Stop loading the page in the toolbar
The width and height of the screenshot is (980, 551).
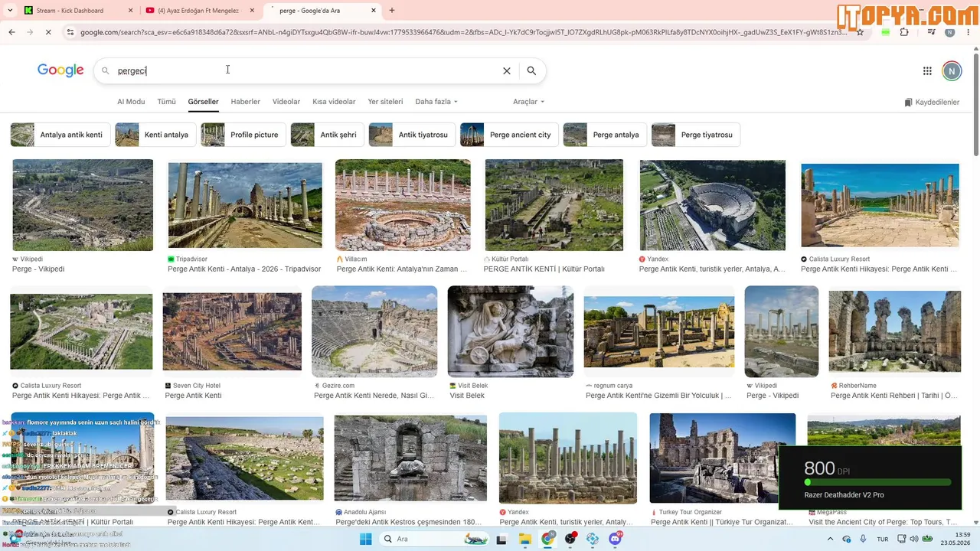[x=47, y=32]
